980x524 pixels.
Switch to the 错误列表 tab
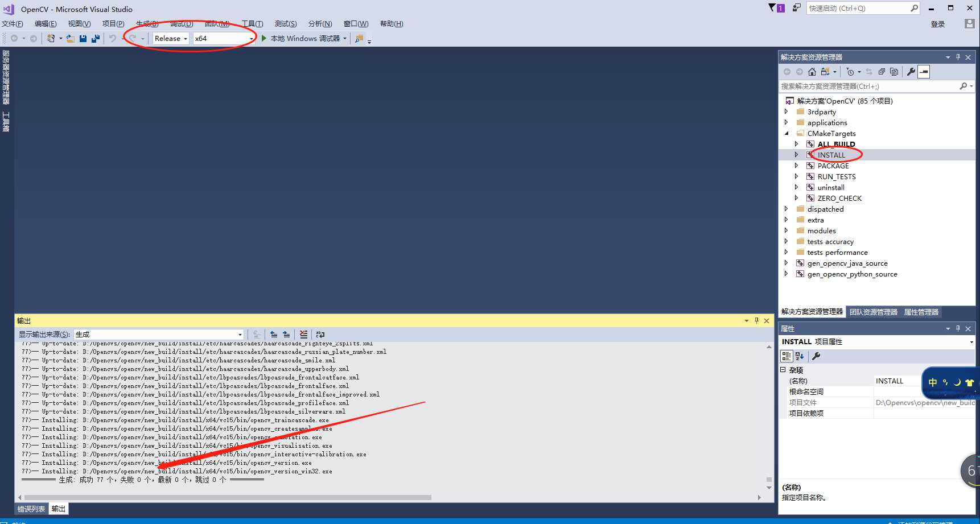(x=31, y=509)
